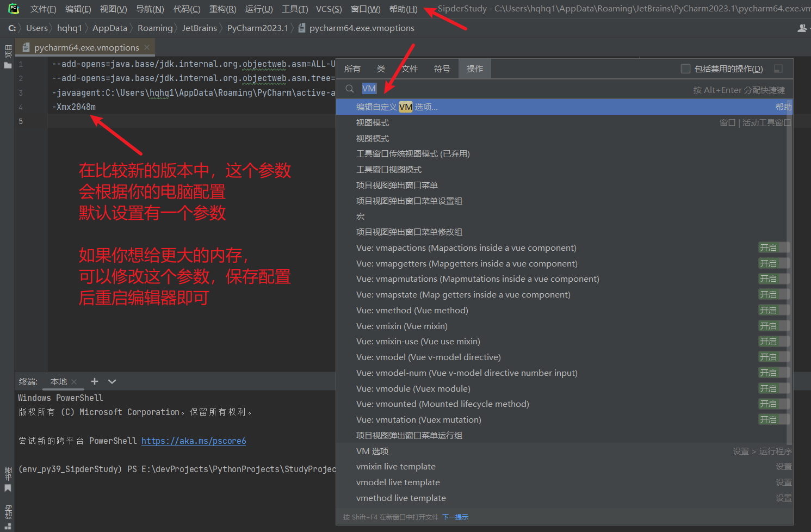The height and width of the screenshot is (532, 811).
Task: Open the VCS(S) menu
Action: (x=329, y=9)
